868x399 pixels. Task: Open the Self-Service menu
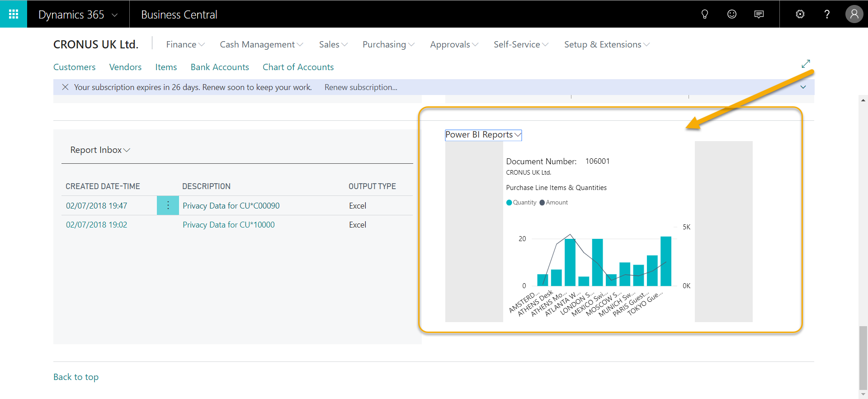click(x=521, y=44)
